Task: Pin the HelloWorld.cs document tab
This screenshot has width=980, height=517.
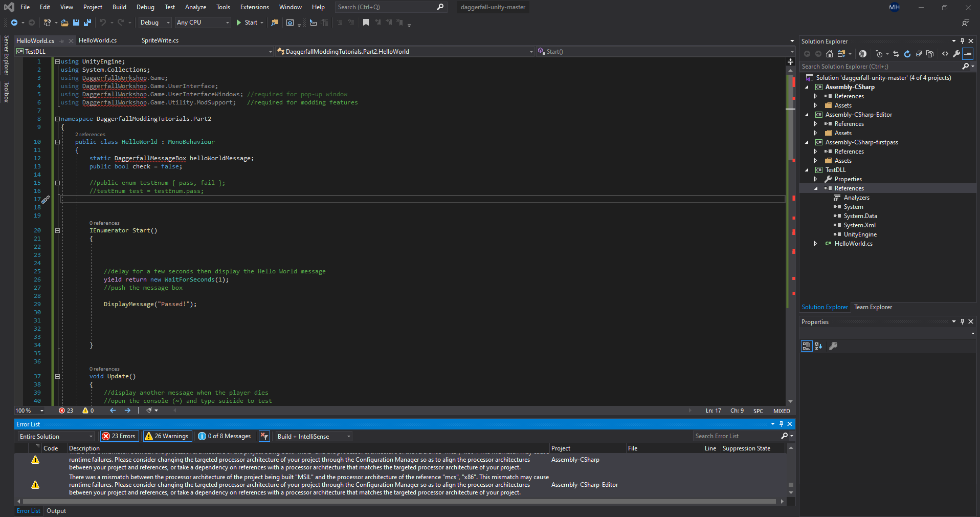Action: pos(62,41)
